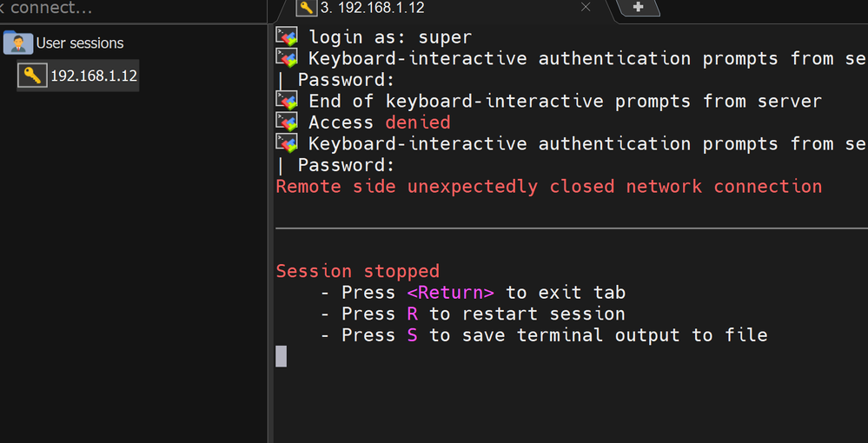
Task: Click the icon beside the second Keyboard-interactive line
Action: [x=287, y=143]
